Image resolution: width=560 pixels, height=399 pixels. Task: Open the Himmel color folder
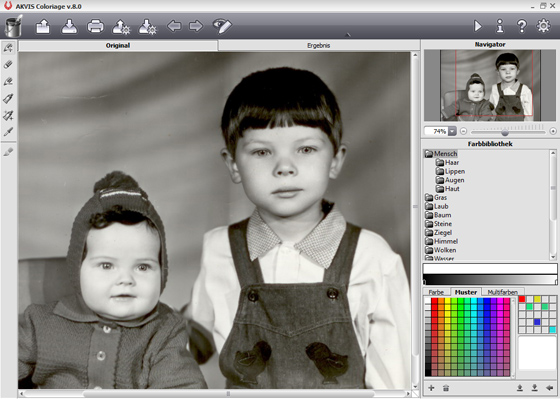tap(440, 241)
